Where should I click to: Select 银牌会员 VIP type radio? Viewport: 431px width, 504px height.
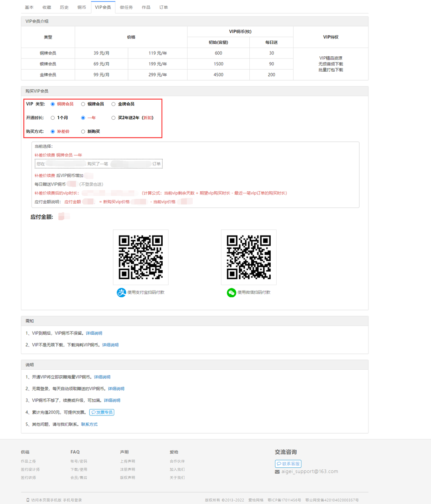tap(83, 104)
